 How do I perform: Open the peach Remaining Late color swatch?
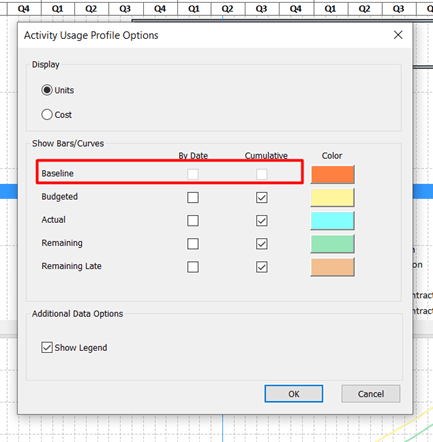point(332,267)
